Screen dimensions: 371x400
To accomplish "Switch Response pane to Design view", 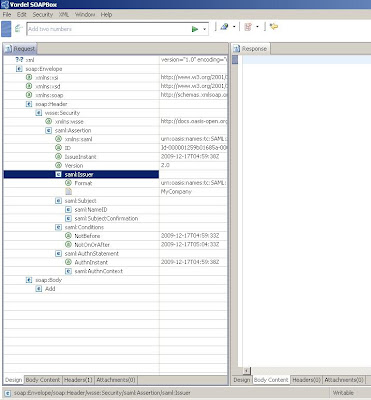I will pos(241,380).
